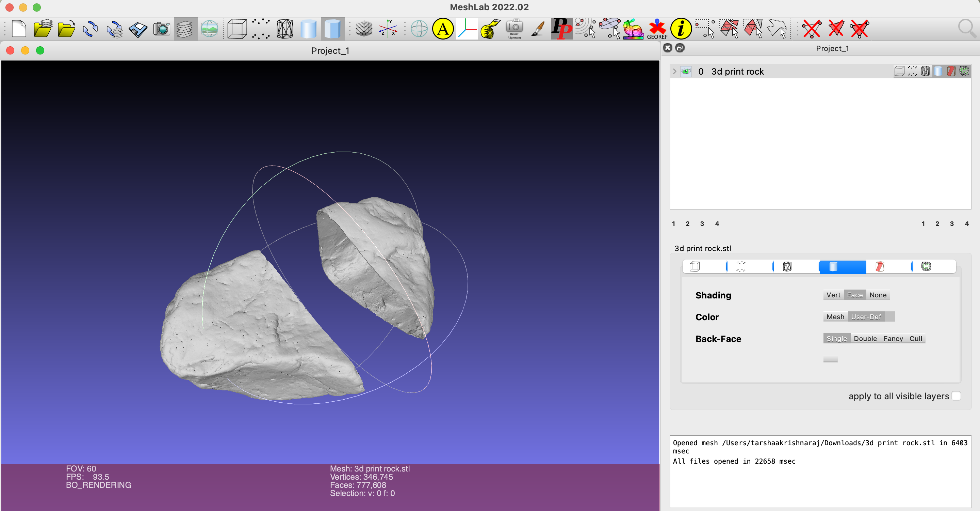
Task: Open the yellow info icon tool
Action: pyautogui.click(x=681, y=29)
